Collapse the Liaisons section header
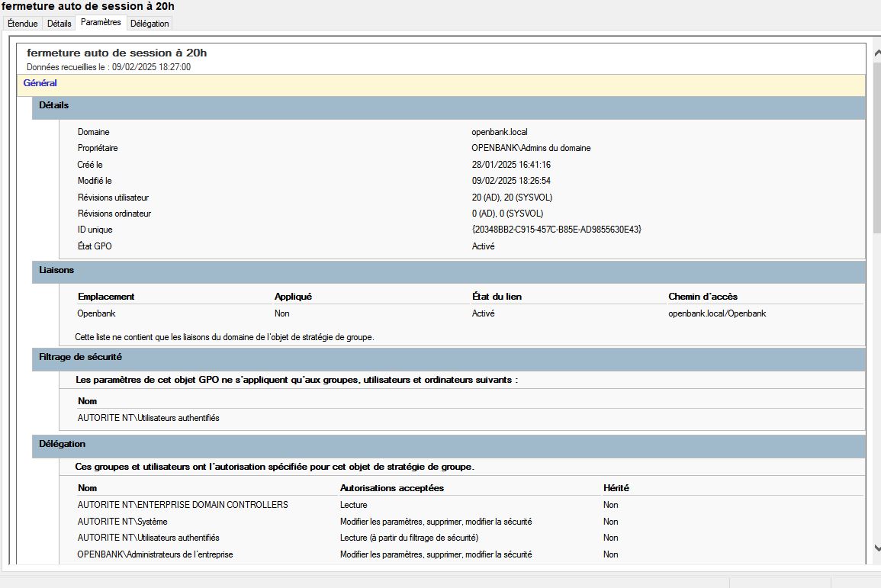Screen dimensions: 881x588 coord(56,270)
